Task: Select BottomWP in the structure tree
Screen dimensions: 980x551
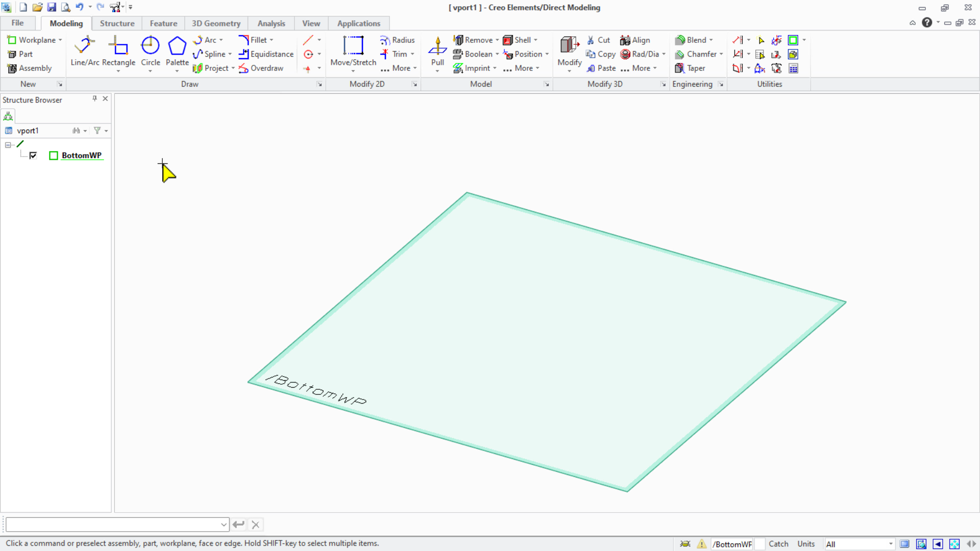Action: 82,156
